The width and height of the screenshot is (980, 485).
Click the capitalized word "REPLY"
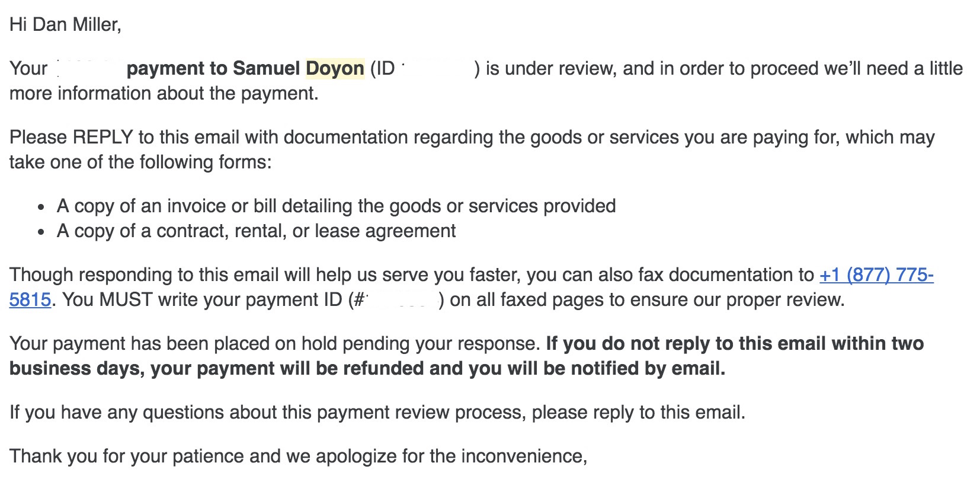[x=103, y=138]
